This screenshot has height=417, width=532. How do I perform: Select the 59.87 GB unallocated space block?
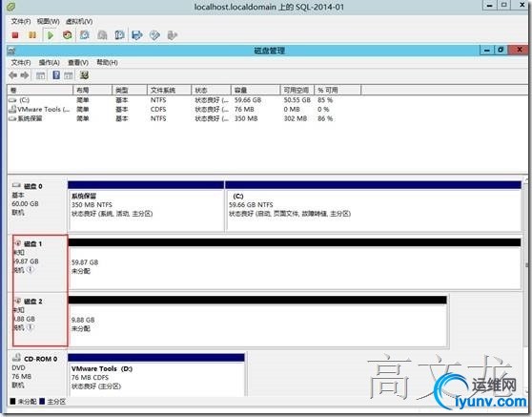point(295,264)
